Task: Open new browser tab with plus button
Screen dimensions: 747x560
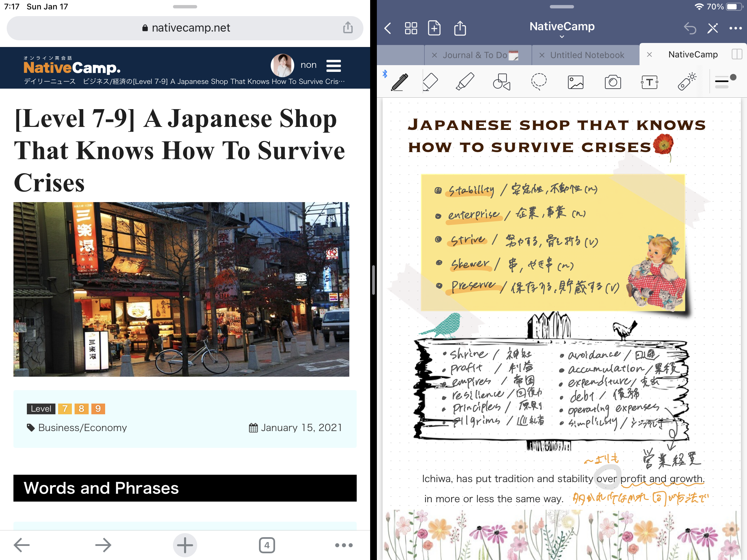Action: (185, 545)
